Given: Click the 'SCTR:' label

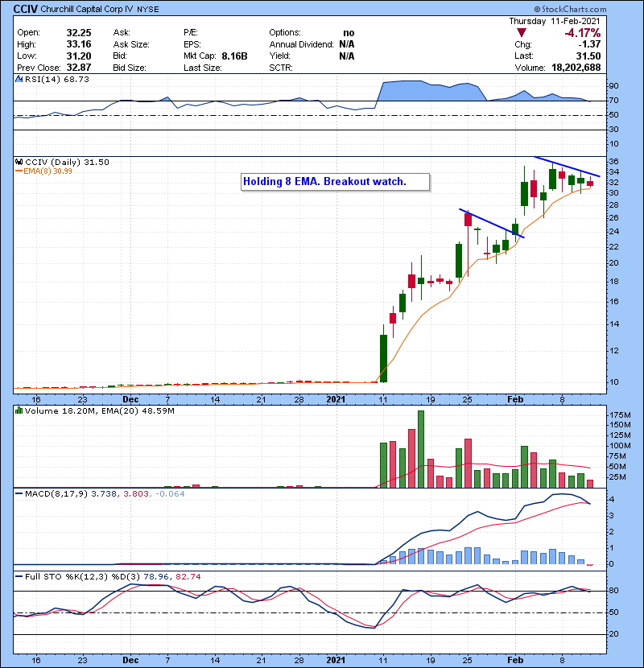Looking at the screenshot, I should [x=281, y=68].
